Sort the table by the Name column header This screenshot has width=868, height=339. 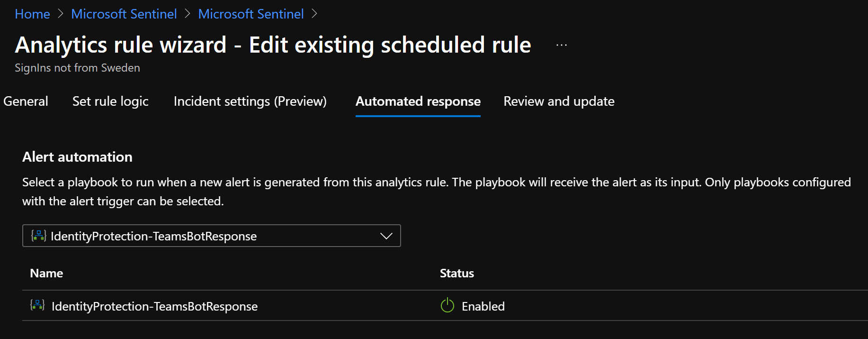46,274
